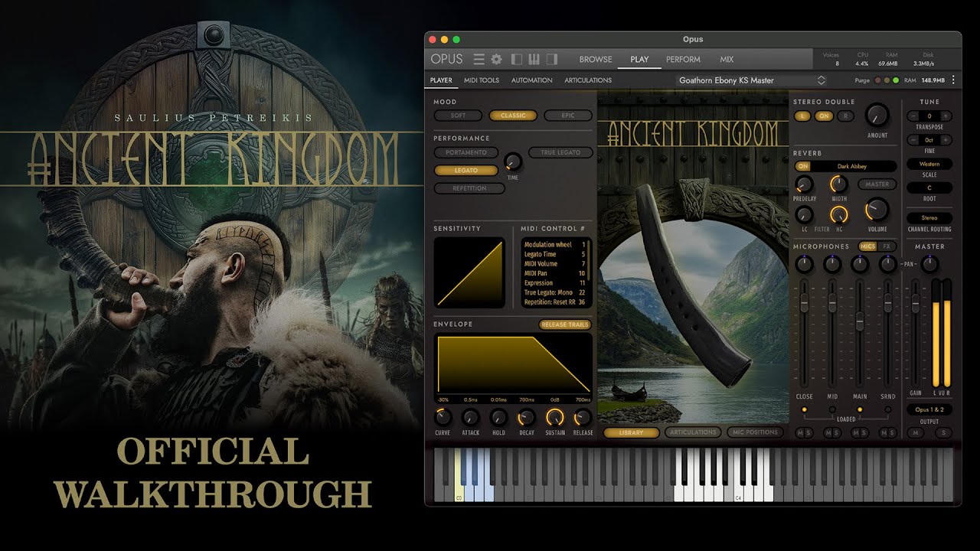Select the Soft mood
Screen dimensions: 980x551
[458, 116]
